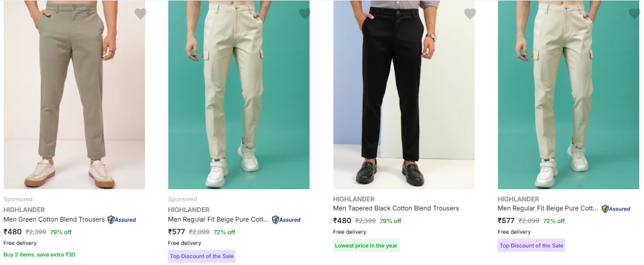
Task: Click the non-sponsored Men Regular Fit Beige title
Action: pyautogui.click(x=548, y=209)
